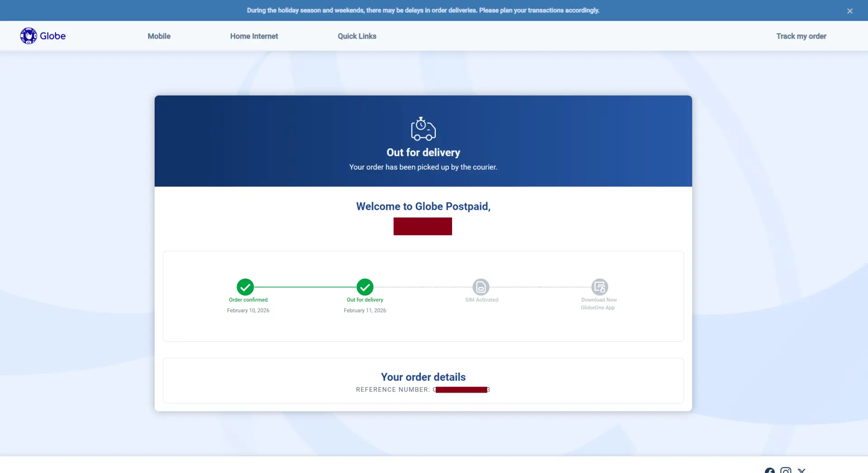Click the delivery van icon
This screenshot has width=868, height=473.
423,129
